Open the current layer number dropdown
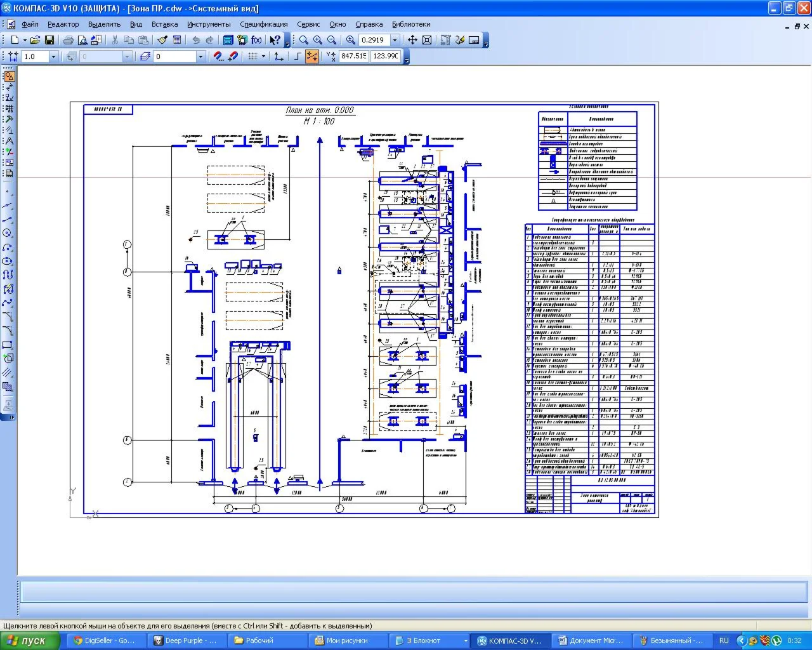812x650 pixels. click(200, 56)
